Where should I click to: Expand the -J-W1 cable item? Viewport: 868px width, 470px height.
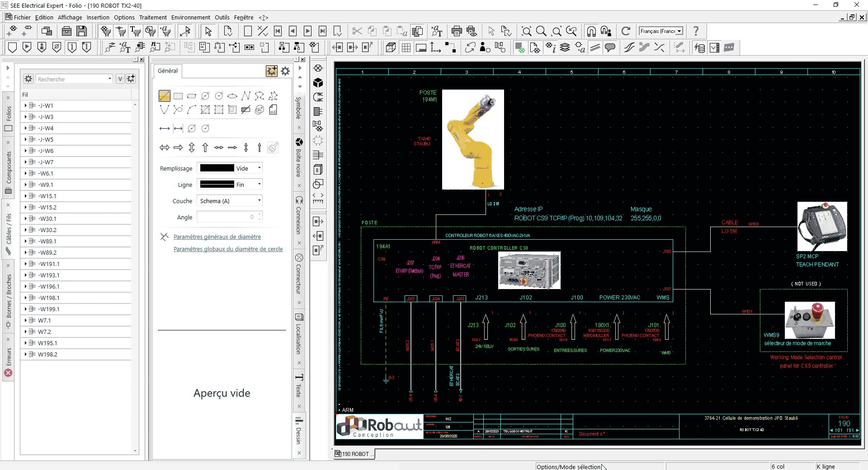[25, 105]
